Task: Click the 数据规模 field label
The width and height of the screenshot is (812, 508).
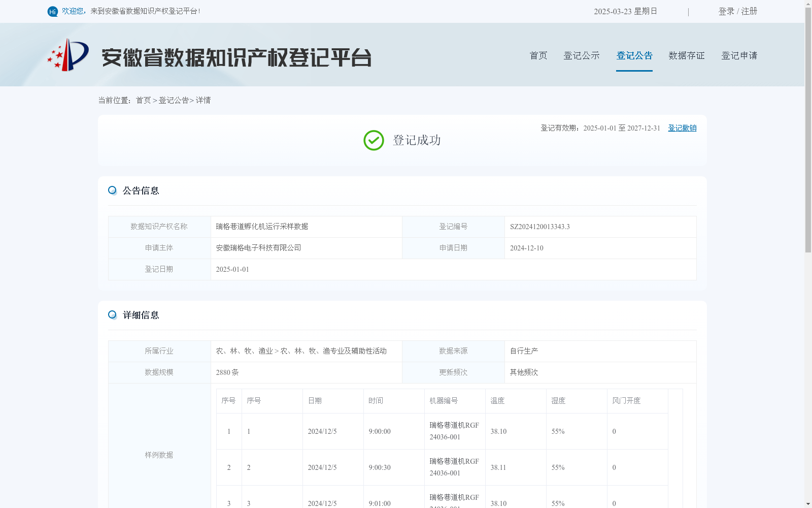Action: tap(159, 372)
